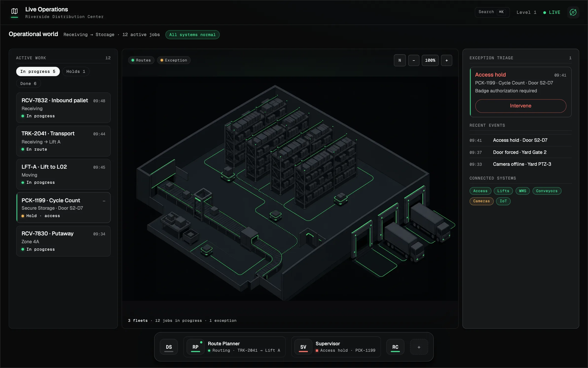This screenshot has height=368, width=588.
Task: Open the LFT-A Lift to L02 card
Action: click(63, 174)
